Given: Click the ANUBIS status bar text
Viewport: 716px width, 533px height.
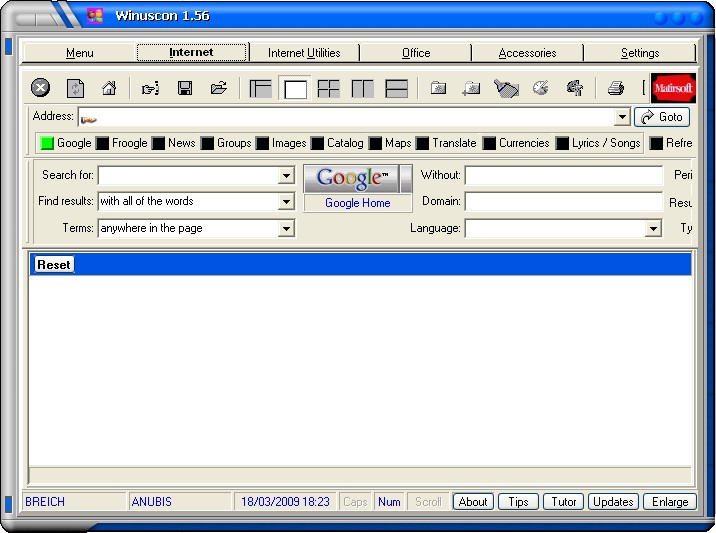Looking at the screenshot, I should (152, 502).
